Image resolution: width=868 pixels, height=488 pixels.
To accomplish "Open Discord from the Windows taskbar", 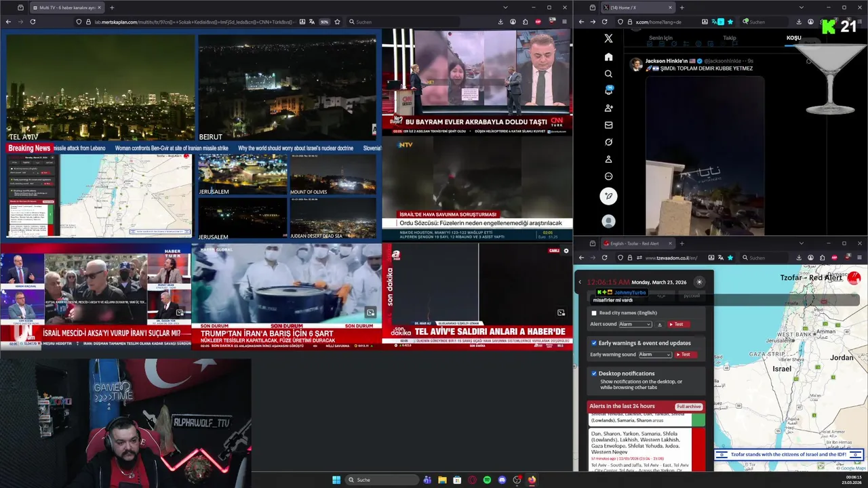I will pos(502,480).
